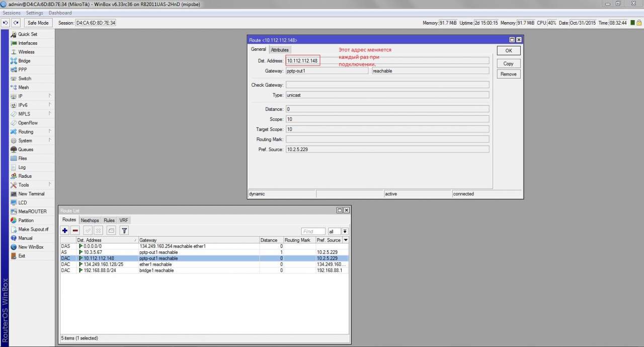Screen dimensions: 644x347
Task: Sort by the Dst. Address column header
Action: (x=107, y=240)
